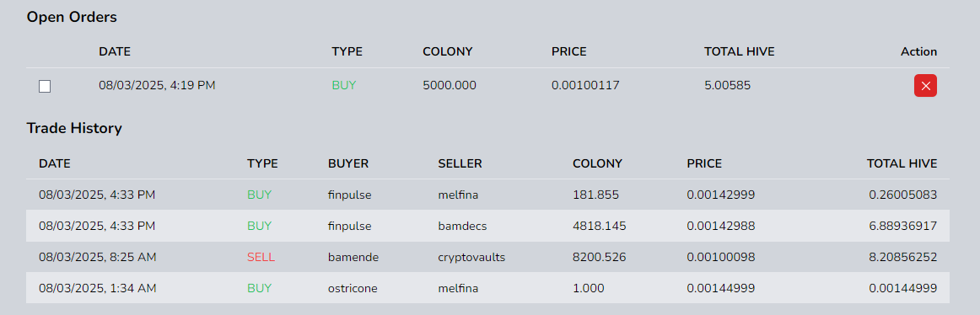This screenshot has width=980, height=315.
Task: Open seller melfina in the 4:33 PM trade
Action: point(458,195)
